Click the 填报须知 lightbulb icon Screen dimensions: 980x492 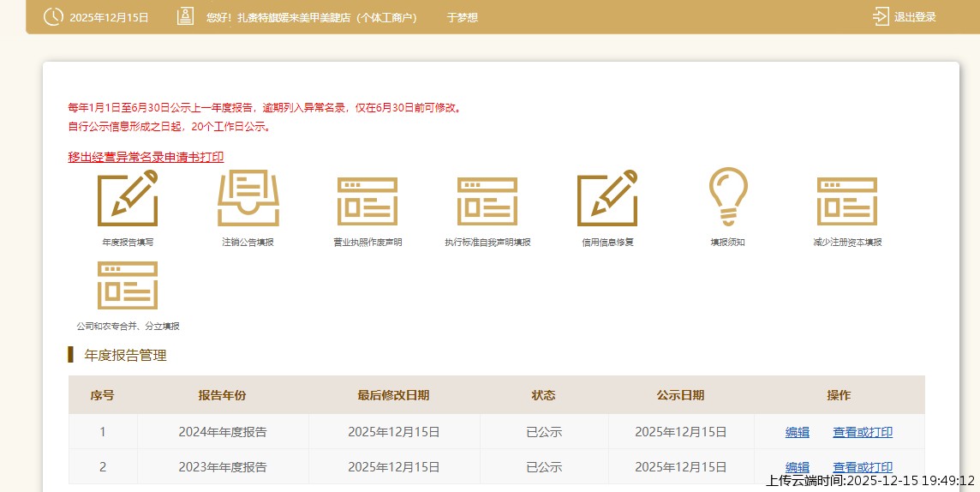727,197
